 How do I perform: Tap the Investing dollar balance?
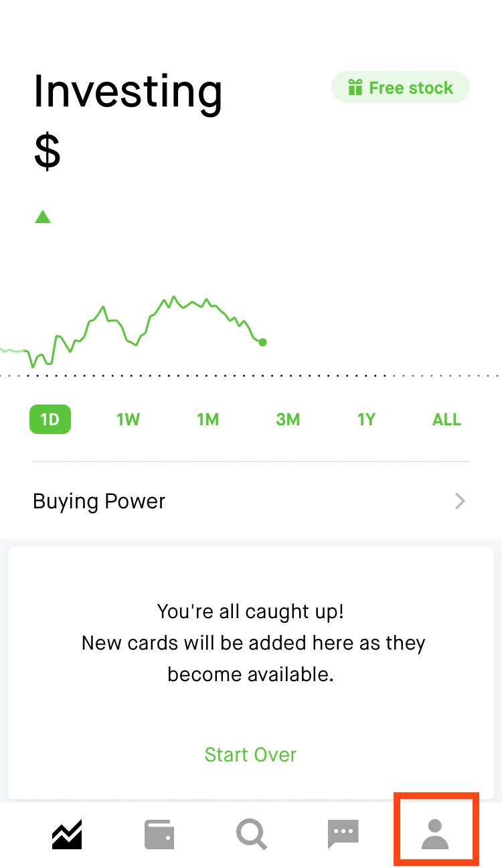[x=48, y=151]
